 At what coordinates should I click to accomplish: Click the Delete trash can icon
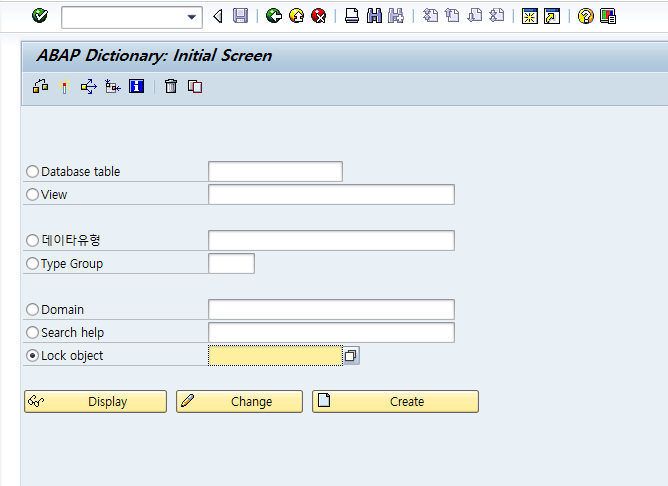pos(171,86)
